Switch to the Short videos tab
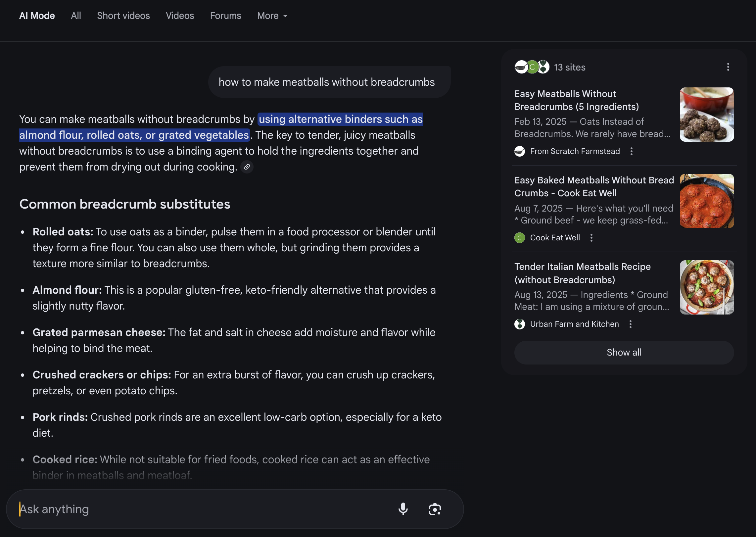 (123, 16)
